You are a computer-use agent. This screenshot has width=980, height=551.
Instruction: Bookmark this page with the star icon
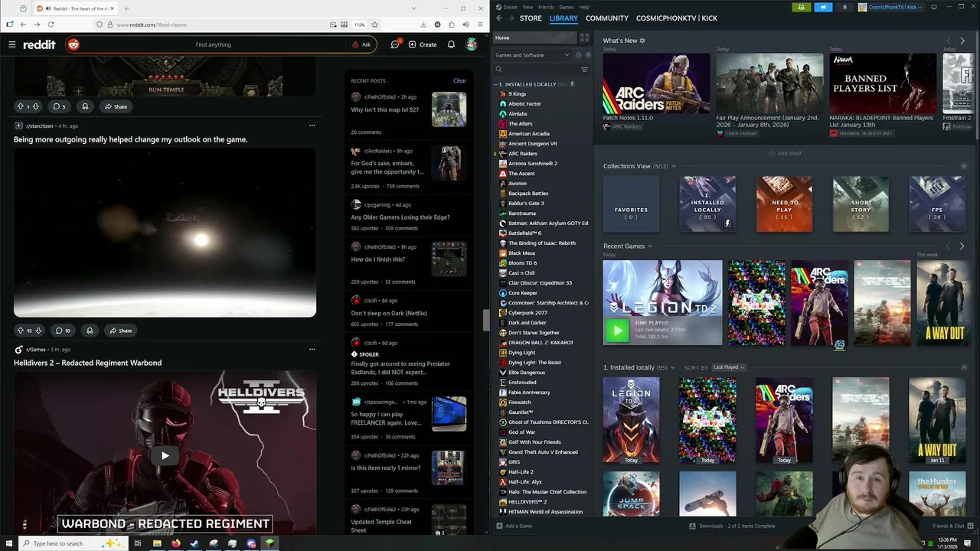tap(374, 24)
